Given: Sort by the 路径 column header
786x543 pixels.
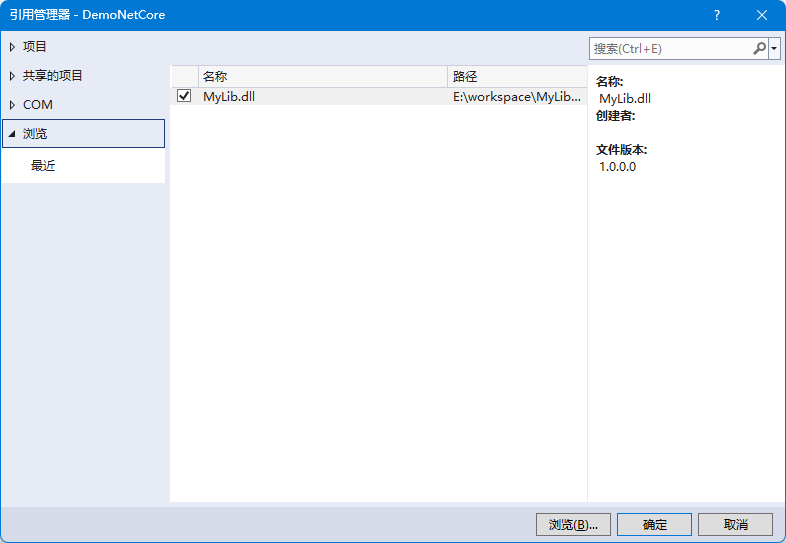Looking at the screenshot, I should 514,77.
